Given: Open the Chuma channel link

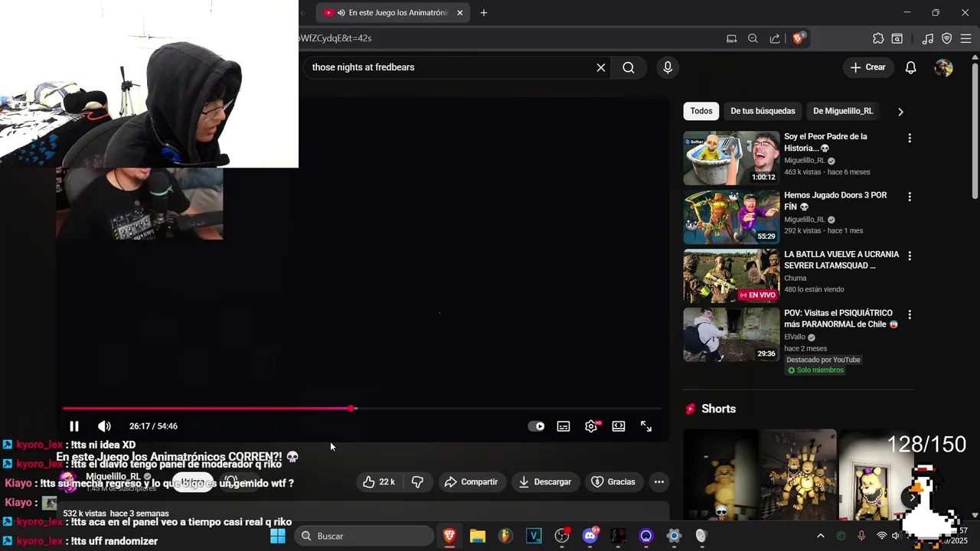Looking at the screenshot, I should pos(795,279).
